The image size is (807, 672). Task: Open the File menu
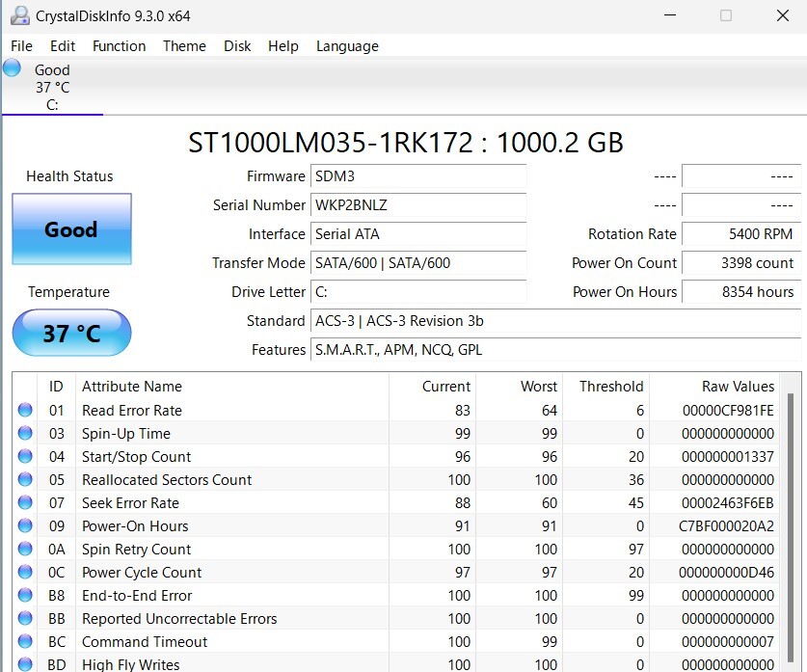point(21,46)
